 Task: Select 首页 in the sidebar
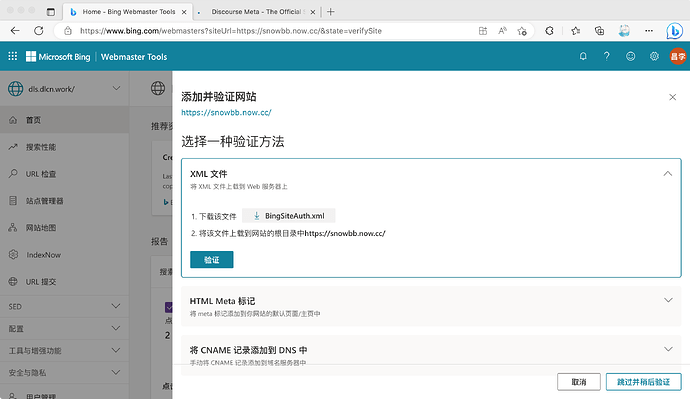click(64, 120)
